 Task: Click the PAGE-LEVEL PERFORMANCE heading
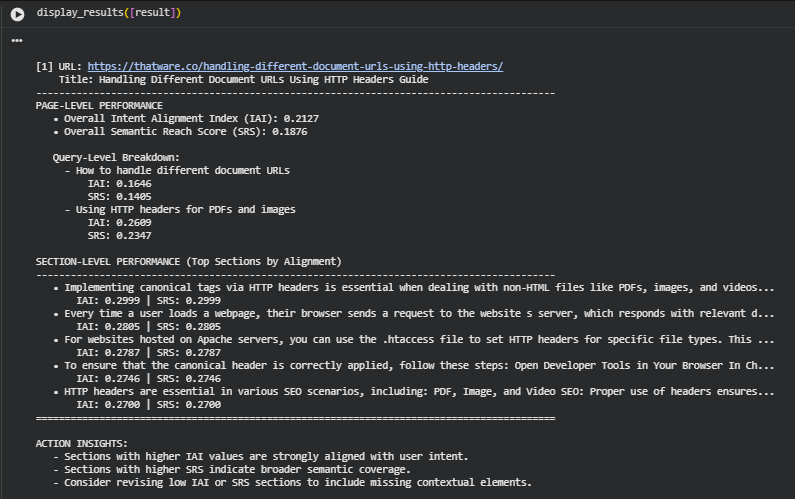coord(99,105)
